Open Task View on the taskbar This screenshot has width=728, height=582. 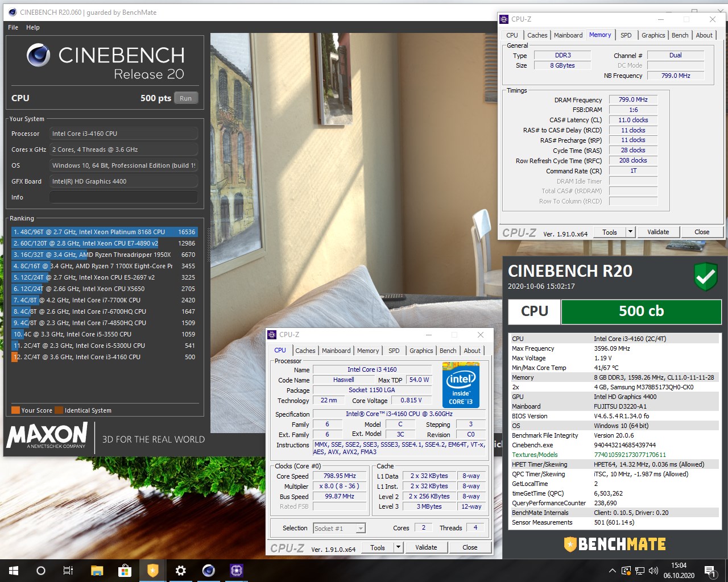pyautogui.click(x=68, y=571)
